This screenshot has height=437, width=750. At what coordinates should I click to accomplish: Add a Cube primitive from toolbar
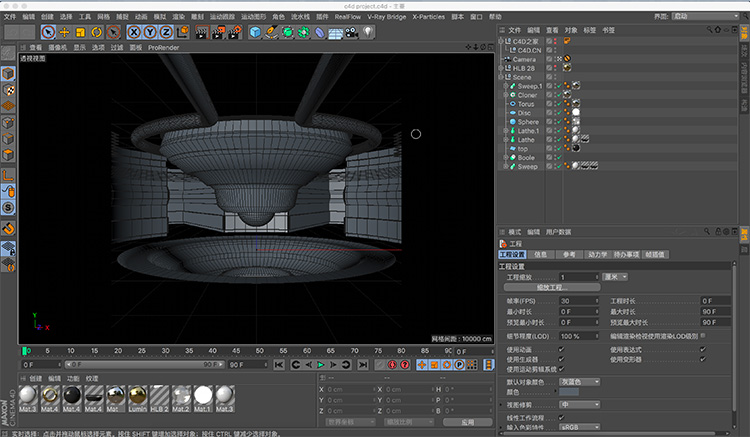click(x=255, y=32)
